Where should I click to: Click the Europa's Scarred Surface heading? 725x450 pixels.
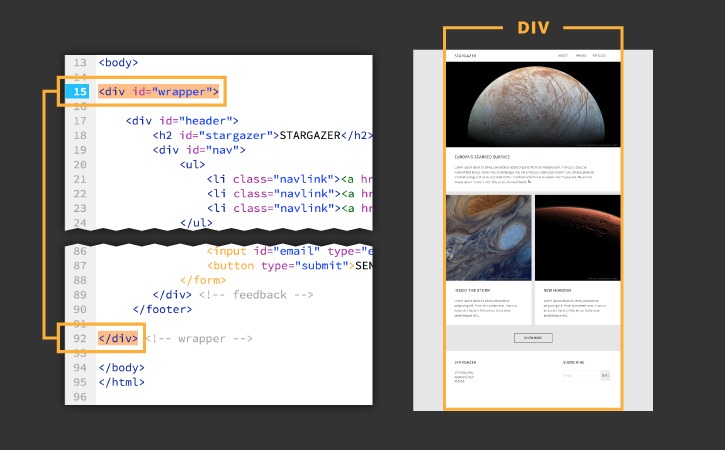pos(482,157)
